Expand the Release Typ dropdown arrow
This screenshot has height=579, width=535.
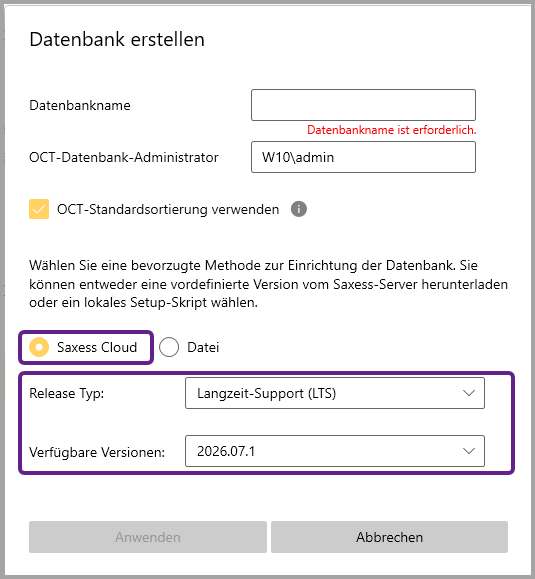(469, 393)
